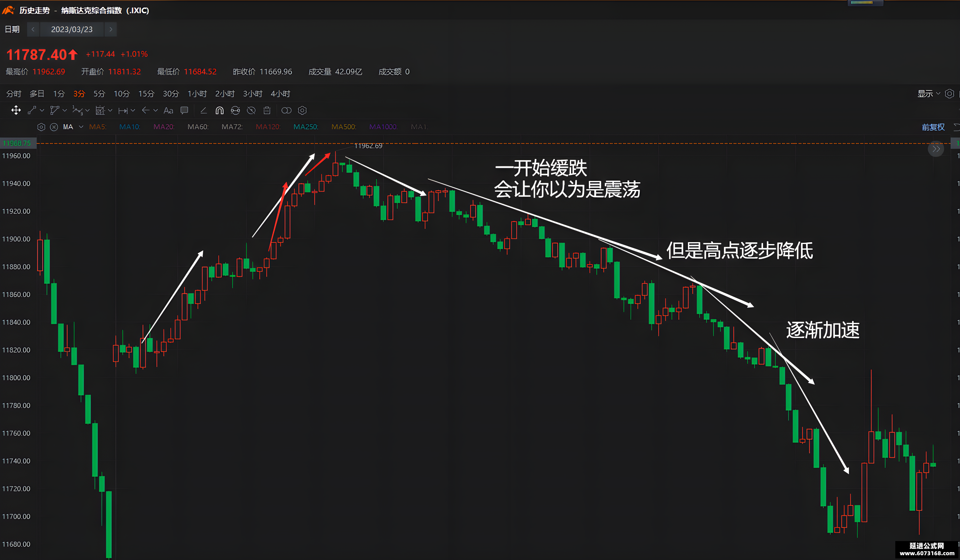The height and width of the screenshot is (560, 960).
Task: Add a comment bubble annotation
Action: (x=184, y=110)
